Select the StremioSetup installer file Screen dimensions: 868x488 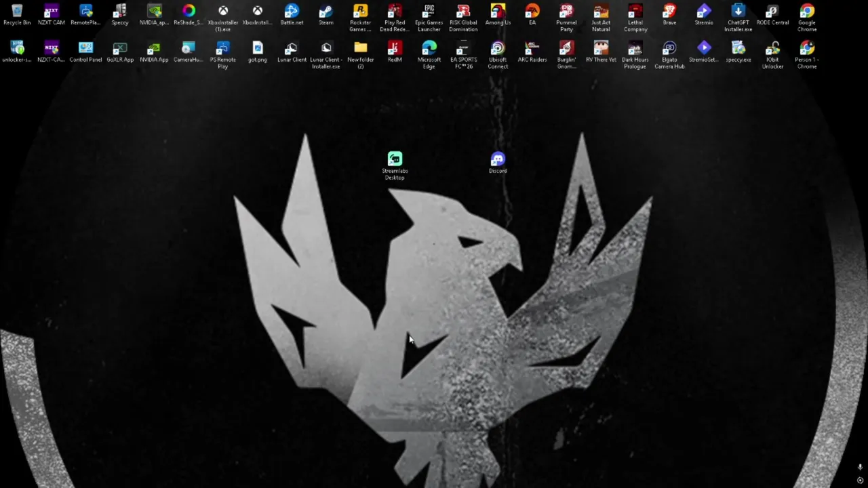tap(704, 52)
